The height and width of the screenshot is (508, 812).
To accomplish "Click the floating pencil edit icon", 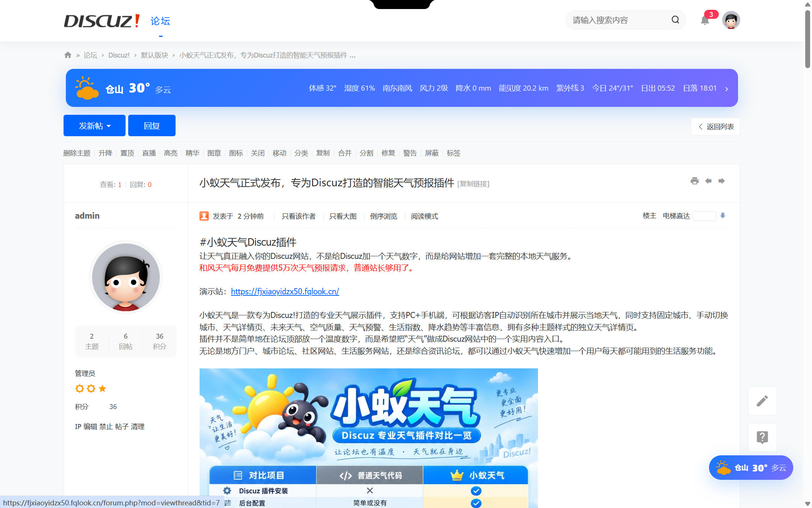I will coord(762,401).
